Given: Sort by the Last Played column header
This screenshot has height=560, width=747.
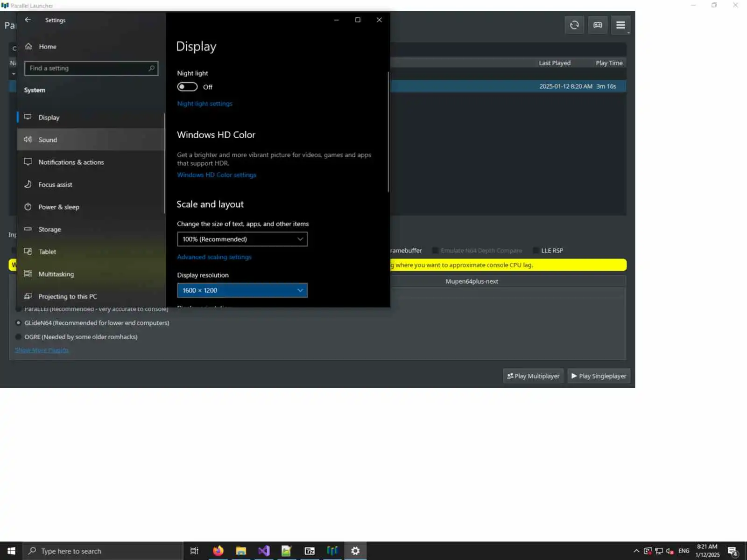Looking at the screenshot, I should (555, 63).
